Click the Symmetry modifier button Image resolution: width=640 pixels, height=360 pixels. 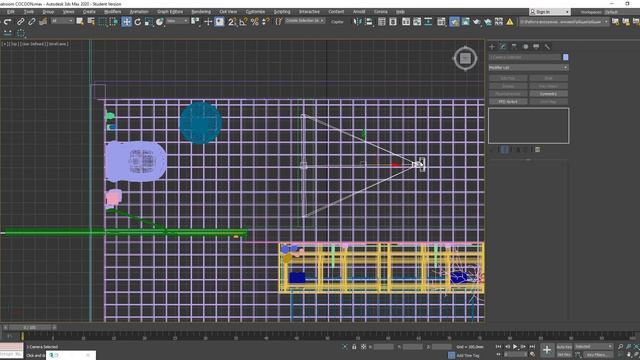coord(548,94)
